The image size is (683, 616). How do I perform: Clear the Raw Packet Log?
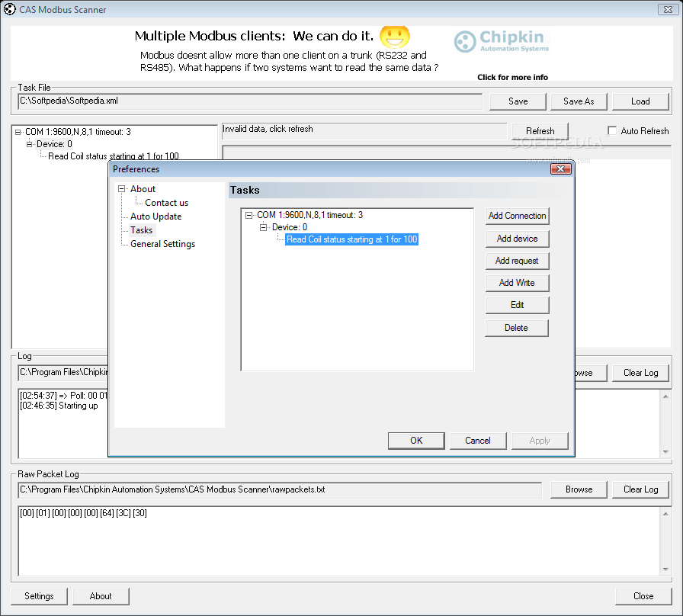pyautogui.click(x=640, y=489)
